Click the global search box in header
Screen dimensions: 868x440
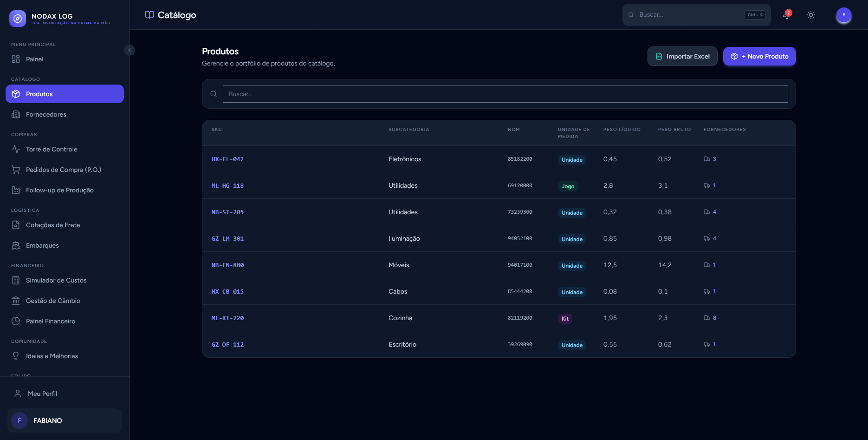(696, 15)
